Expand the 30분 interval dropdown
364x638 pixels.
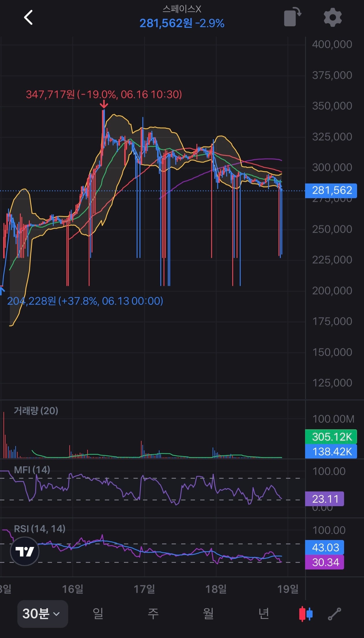point(42,614)
